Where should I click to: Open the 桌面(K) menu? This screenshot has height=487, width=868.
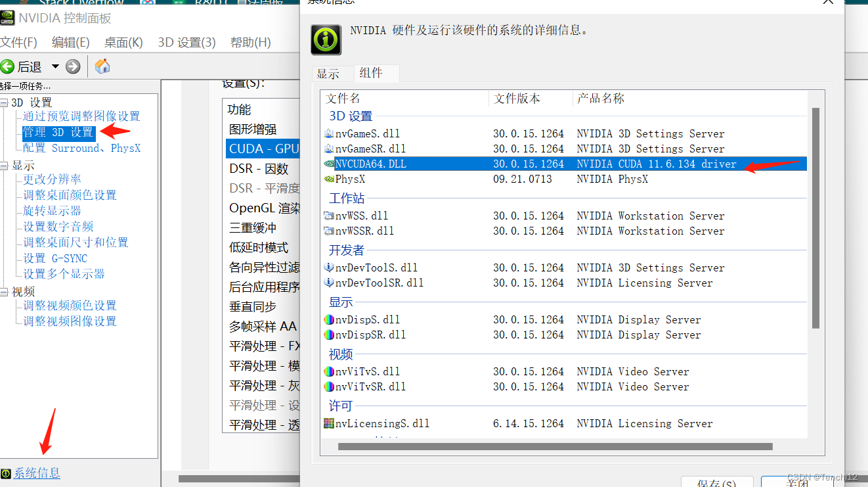tap(123, 43)
